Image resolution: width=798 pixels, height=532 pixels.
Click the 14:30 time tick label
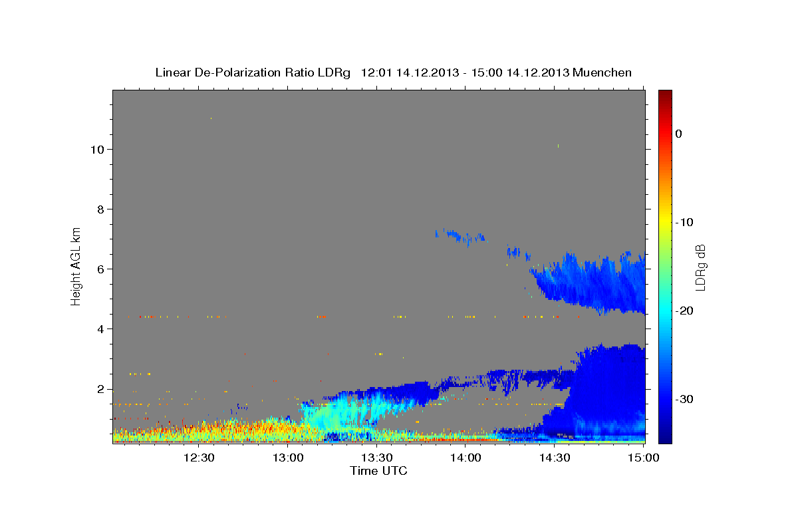click(554, 458)
